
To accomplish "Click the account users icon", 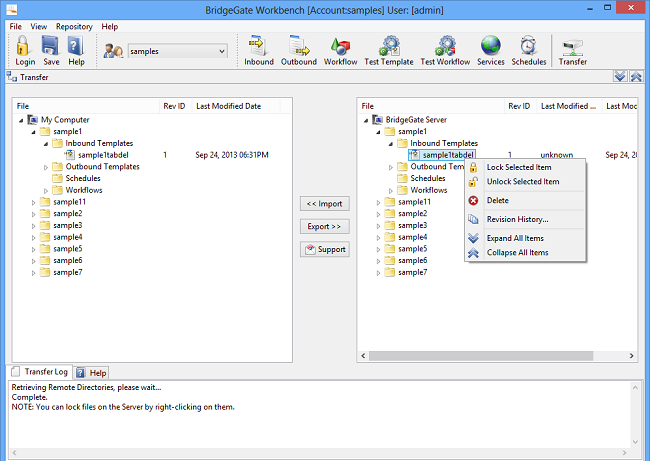I will tap(113, 51).
